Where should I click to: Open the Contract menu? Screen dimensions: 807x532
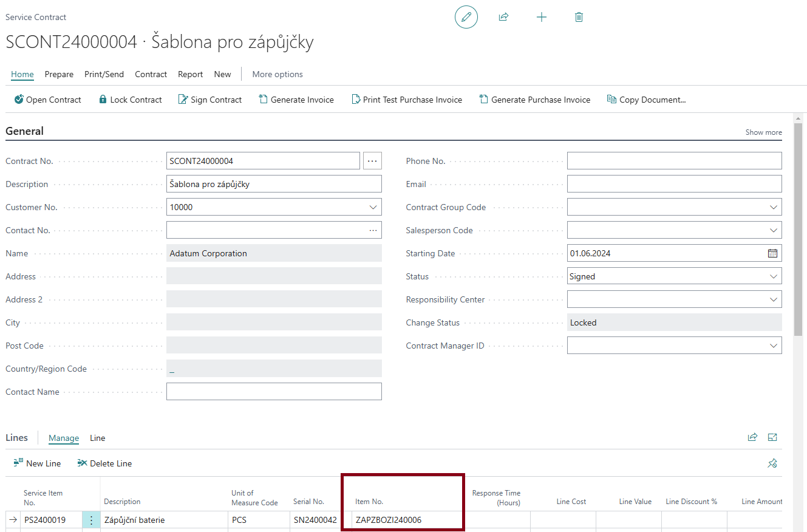pos(151,74)
